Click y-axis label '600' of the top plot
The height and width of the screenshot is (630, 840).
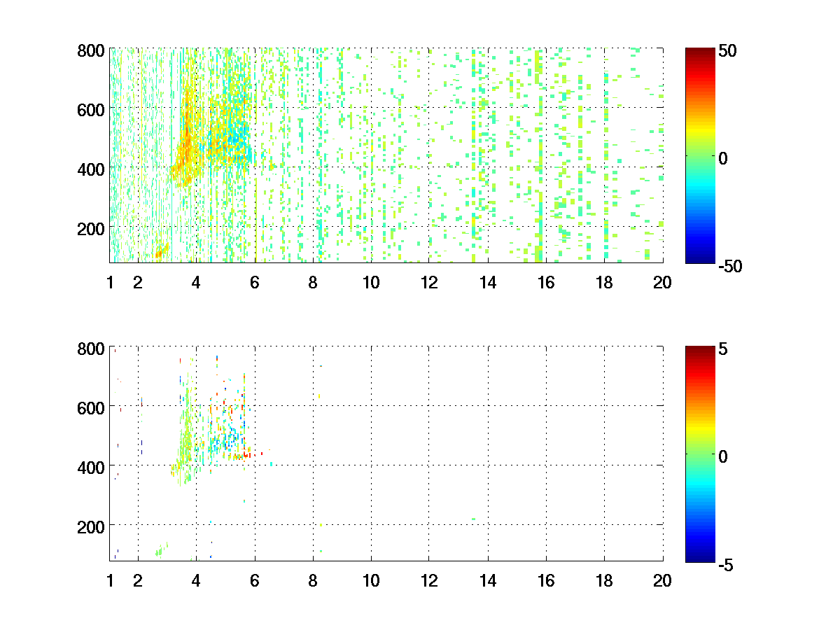point(92,110)
